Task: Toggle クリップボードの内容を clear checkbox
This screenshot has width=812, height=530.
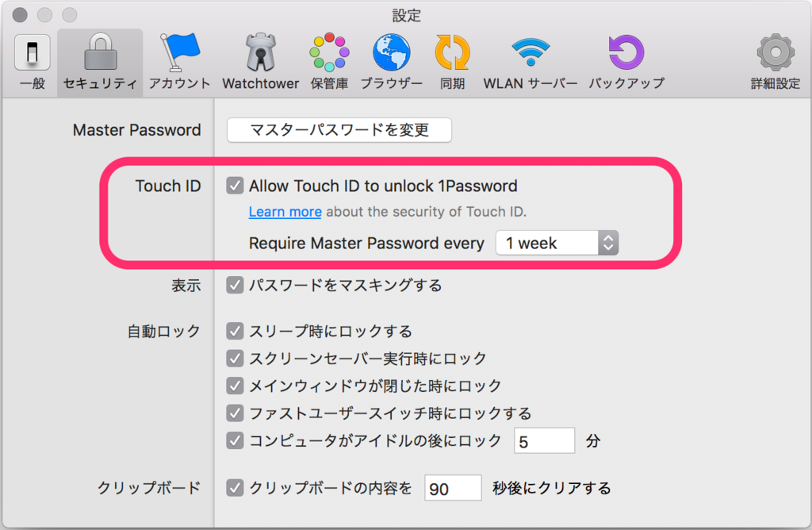Action: pyautogui.click(x=235, y=487)
